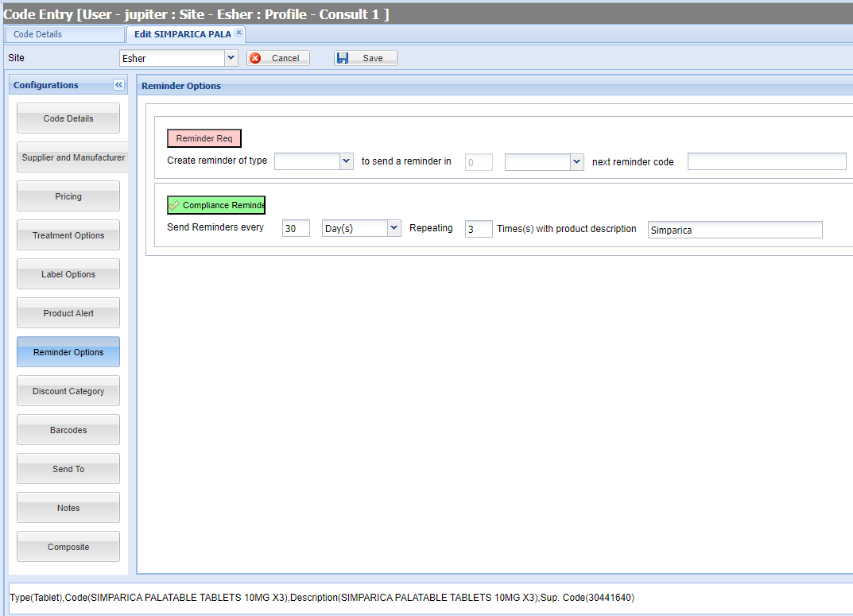The height and width of the screenshot is (616, 853).
Task: Click the Cancel button
Action: pyautogui.click(x=278, y=58)
